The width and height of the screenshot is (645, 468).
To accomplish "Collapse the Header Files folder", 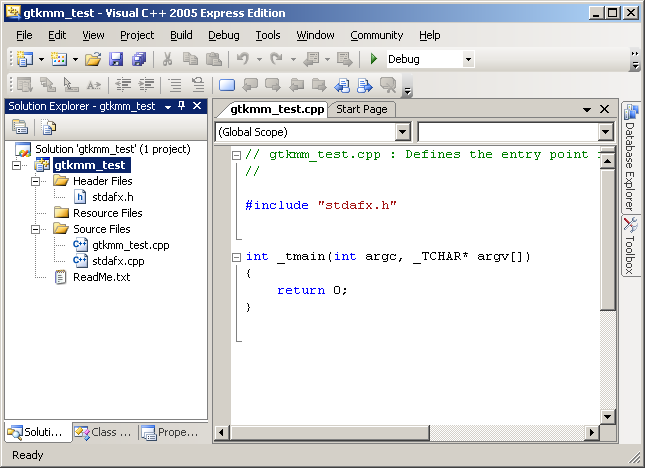I will pyautogui.click(x=37, y=181).
